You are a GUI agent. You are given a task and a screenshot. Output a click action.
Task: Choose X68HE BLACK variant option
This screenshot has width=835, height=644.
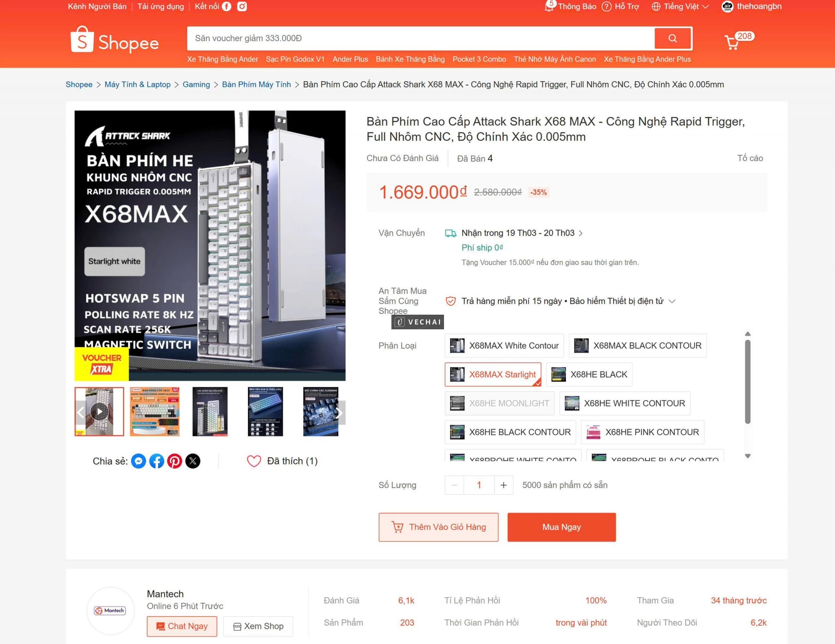tap(589, 375)
